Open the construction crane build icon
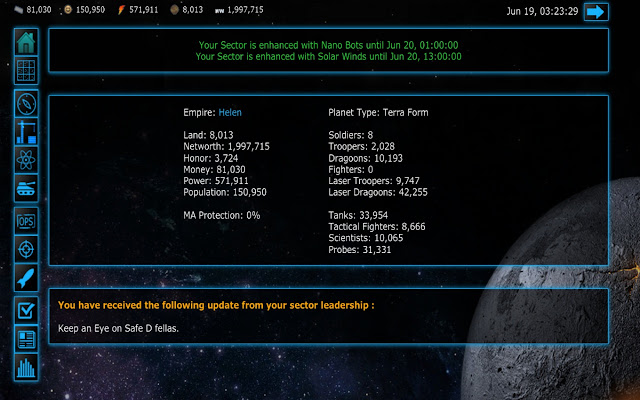Image resolution: width=640 pixels, height=400 pixels. (26, 132)
